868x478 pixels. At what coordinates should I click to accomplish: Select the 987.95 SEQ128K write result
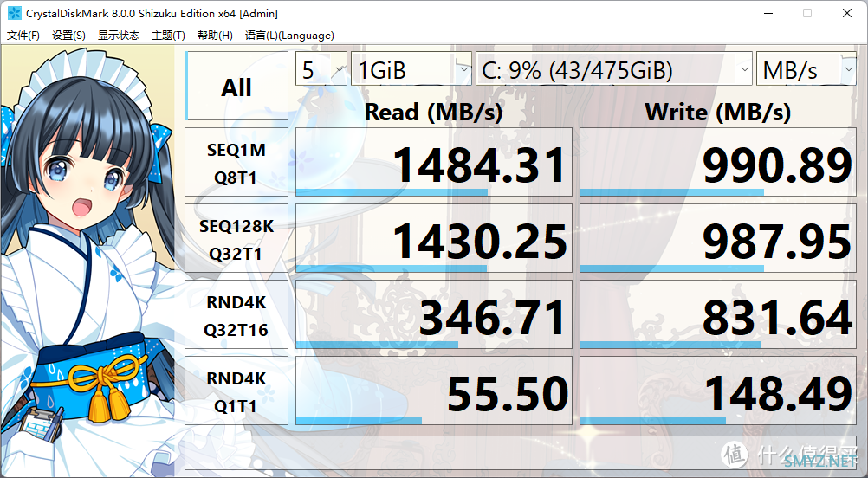click(718, 238)
